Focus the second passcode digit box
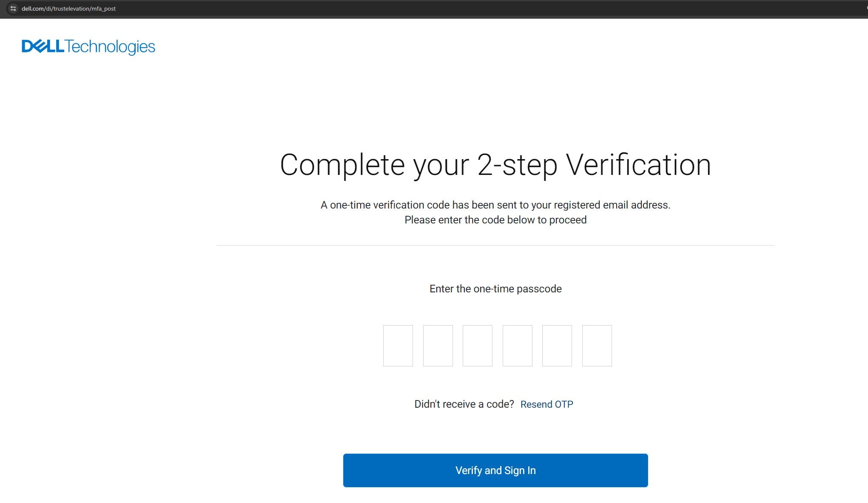Image resolution: width=868 pixels, height=503 pixels. tap(438, 346)
